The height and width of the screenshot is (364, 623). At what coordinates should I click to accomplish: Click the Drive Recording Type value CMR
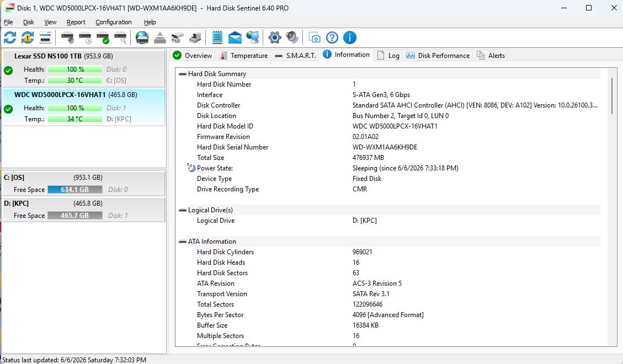coord(360,189)
